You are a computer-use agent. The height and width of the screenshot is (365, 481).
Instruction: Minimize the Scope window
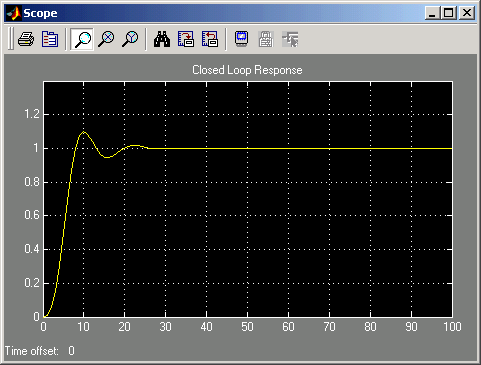click(433, 13)
